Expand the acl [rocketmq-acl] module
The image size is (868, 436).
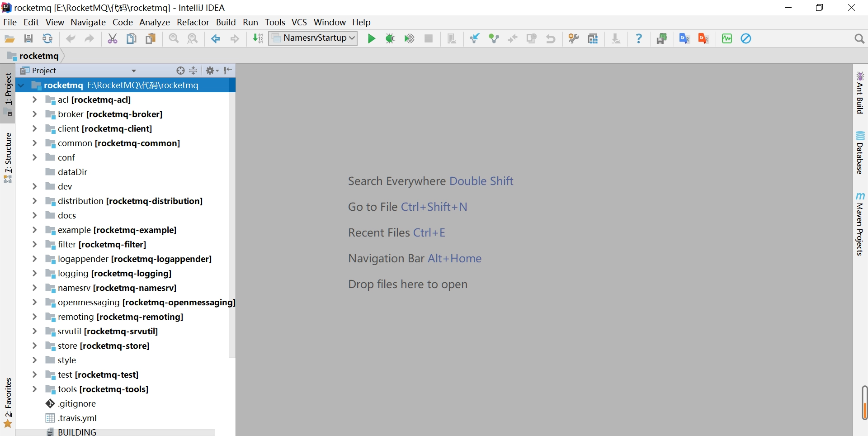click(34, 100)
